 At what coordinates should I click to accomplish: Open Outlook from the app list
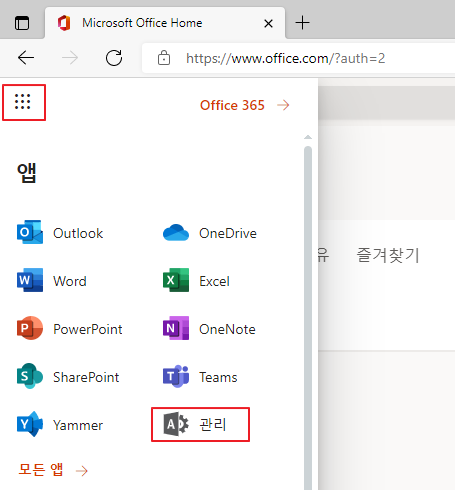pyautogui.click(x=60, y=233)
